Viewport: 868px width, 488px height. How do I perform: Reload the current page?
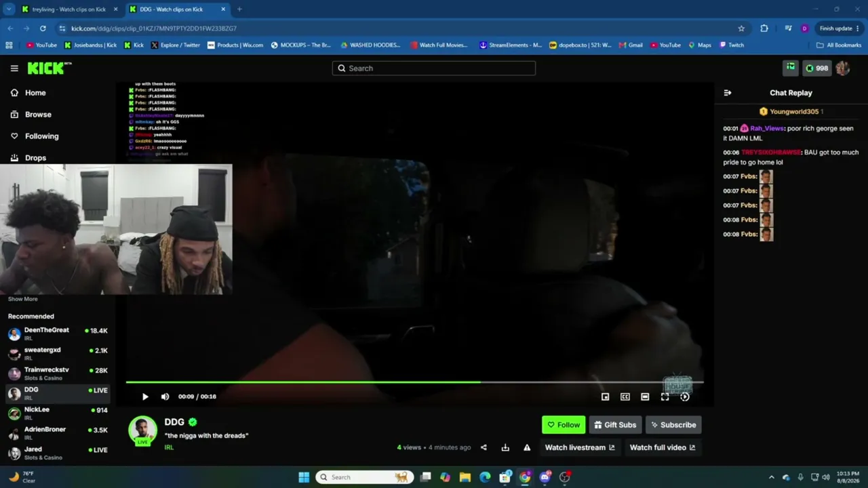point(43,28)
